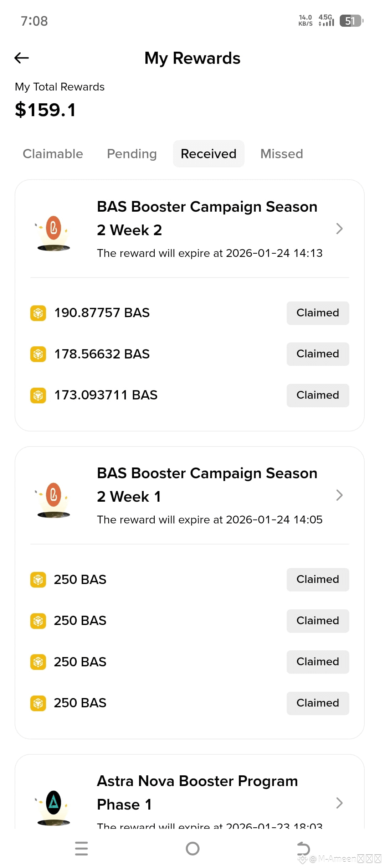Tap the BAS Season 2 Week 2 campaign icon
The height and width of the screenshot is (868, 385).
tap(53, 233)
